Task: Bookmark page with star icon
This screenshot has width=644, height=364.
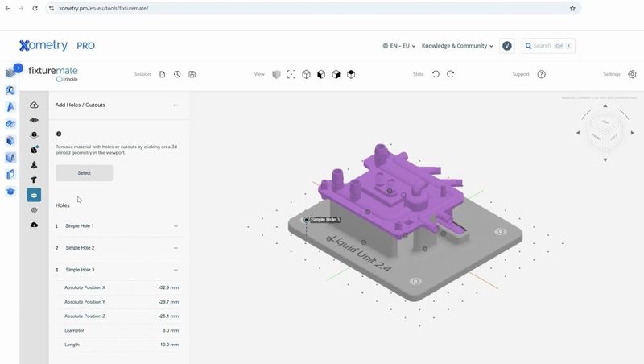Action: 572,8
